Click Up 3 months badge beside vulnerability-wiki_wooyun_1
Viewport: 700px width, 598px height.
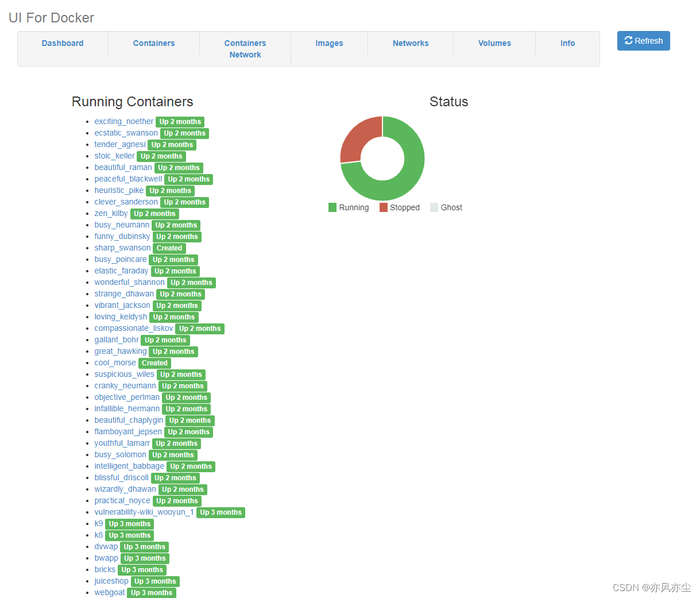point(221,512)
